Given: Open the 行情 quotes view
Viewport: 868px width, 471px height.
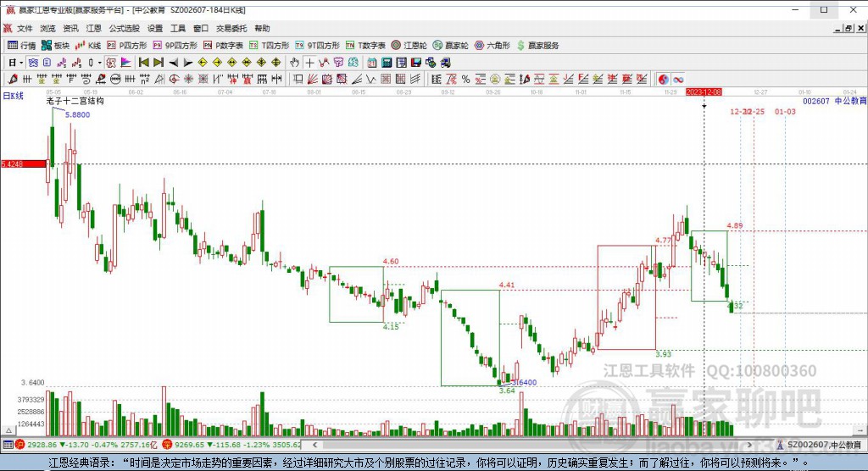Looking at the screenshot, I should [x=21, y=46].
